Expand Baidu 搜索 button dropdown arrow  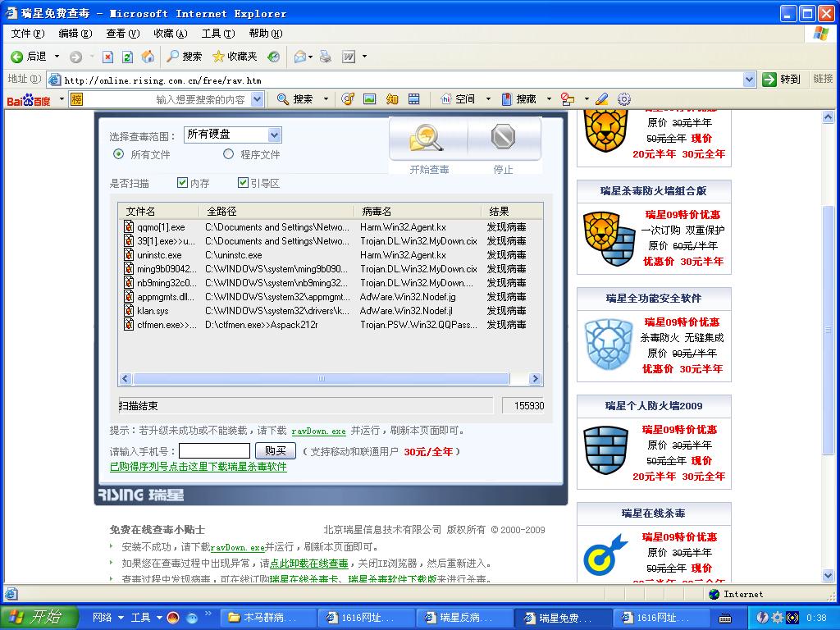326,99
